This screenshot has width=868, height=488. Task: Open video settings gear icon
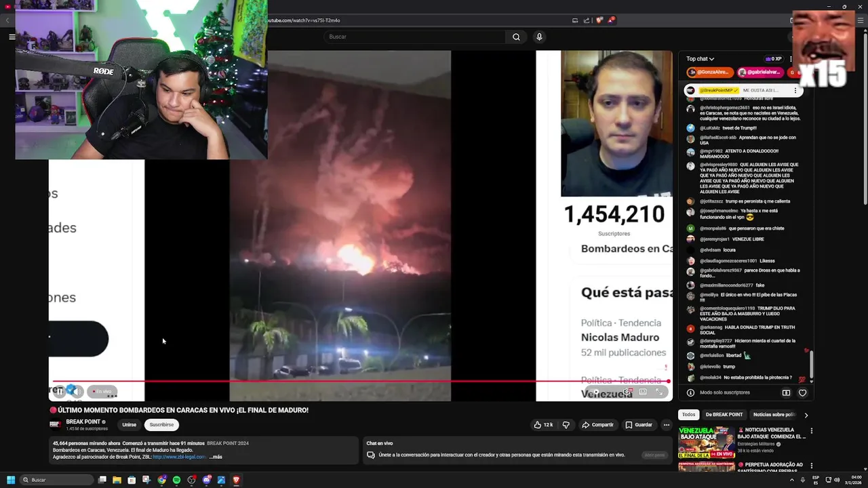point(629,391)
